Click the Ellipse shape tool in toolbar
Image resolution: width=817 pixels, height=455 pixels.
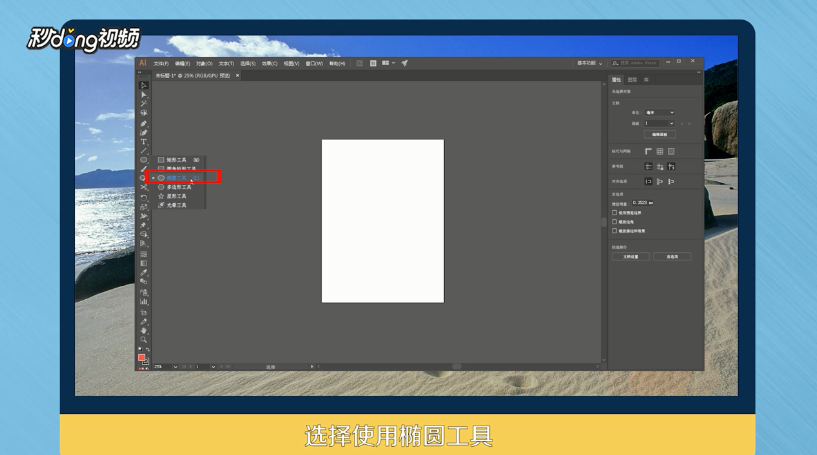[144, 160]
